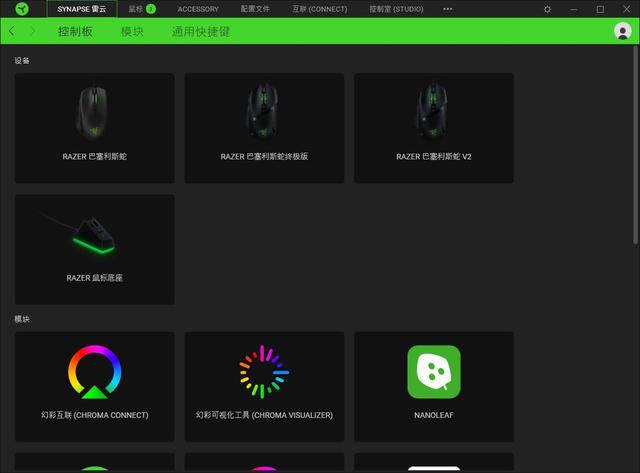This screenshot has height=473, width=640.
Task: Go back with the left arrow
Action: pos(11,31)
